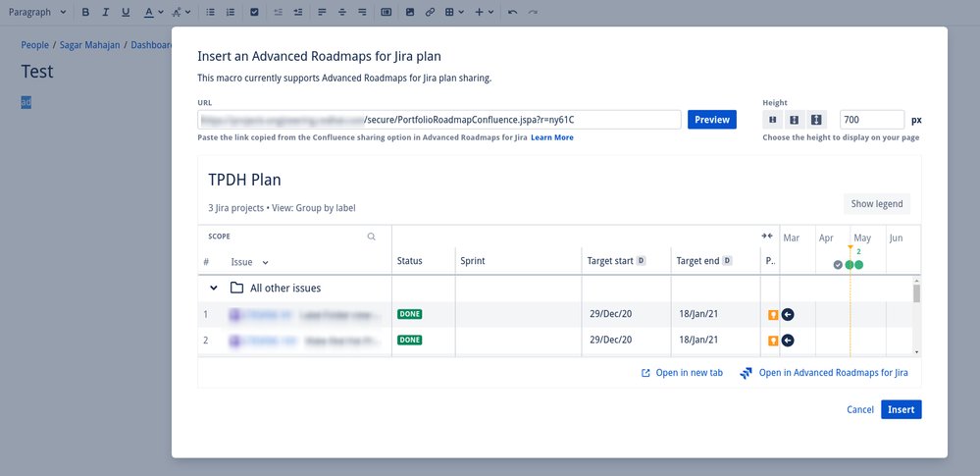
Task: Collapse the fields columns arrows icon
Action: tap(767, 236)
